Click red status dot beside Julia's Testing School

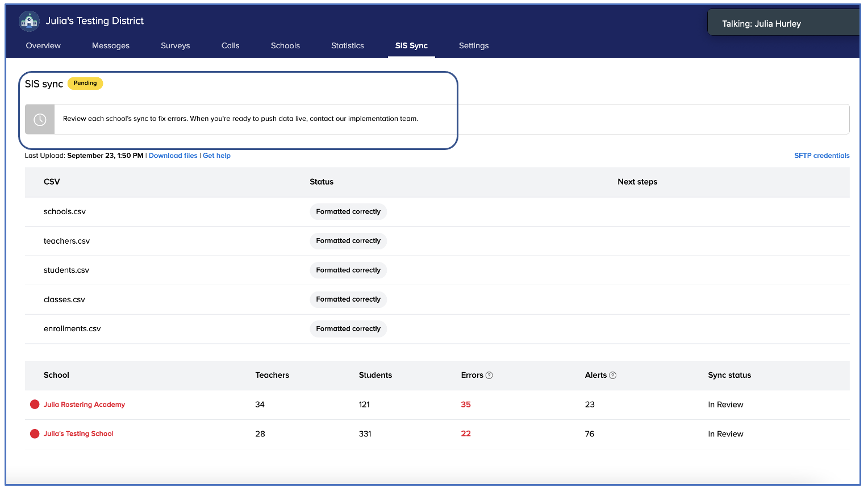[x=35, y=434]
